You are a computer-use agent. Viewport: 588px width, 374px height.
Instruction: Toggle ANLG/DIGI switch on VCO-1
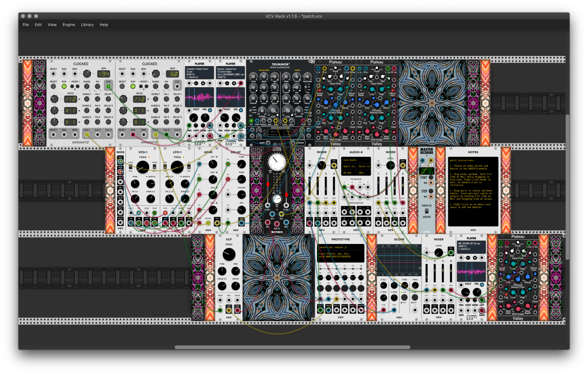click(130, 167)
